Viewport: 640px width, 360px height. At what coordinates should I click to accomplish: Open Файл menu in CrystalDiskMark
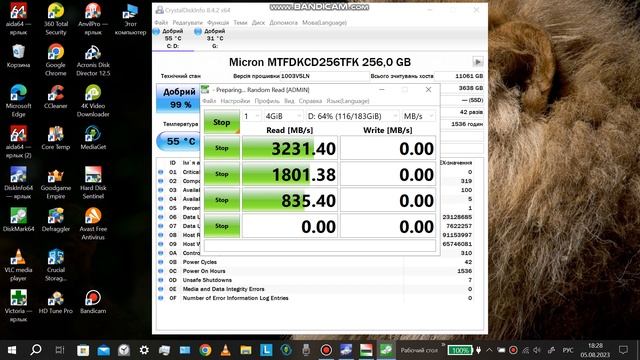(x=209, y=101)
